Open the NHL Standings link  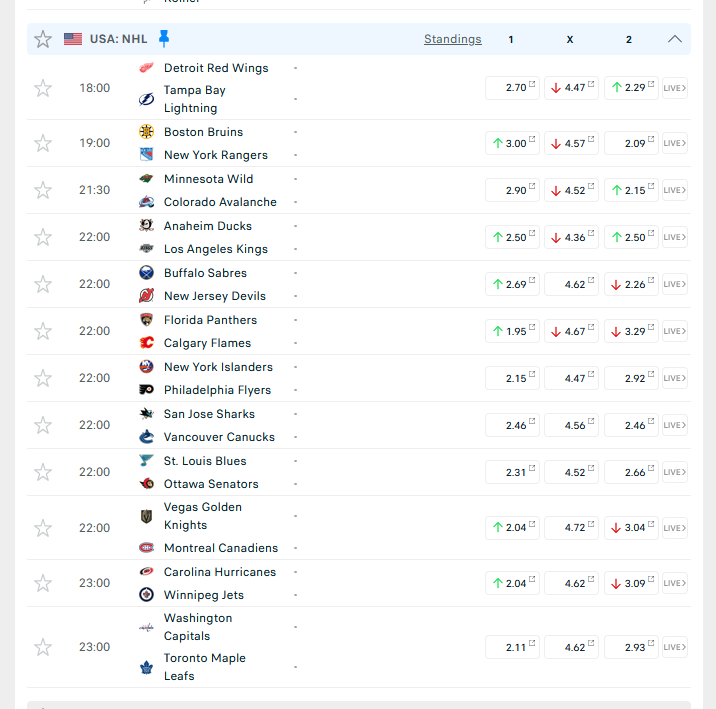point(453,39)
